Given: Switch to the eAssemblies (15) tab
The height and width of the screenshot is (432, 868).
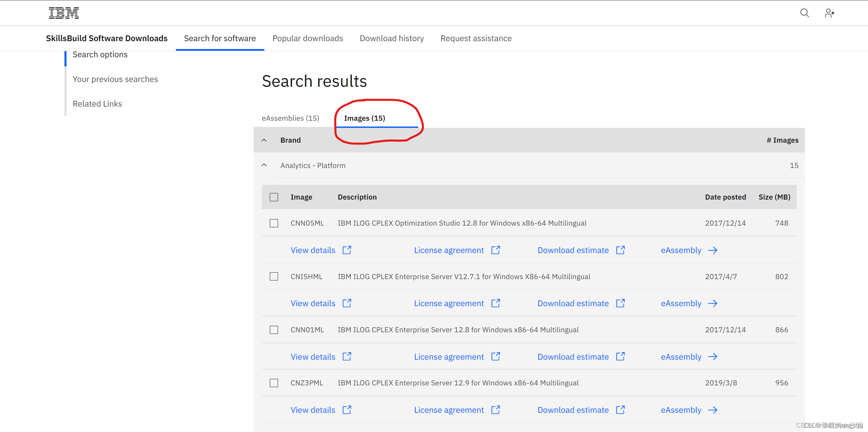Looking at the screenshot, I should 290,118.
